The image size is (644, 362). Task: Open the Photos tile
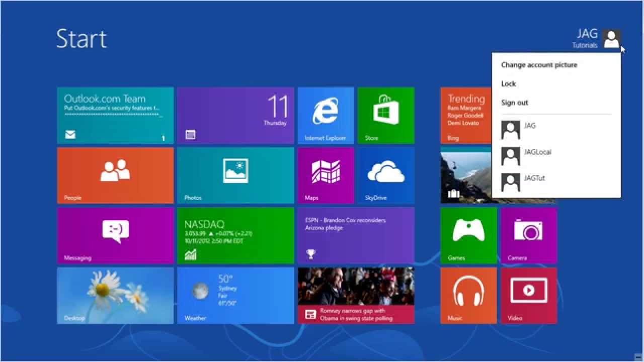pyautogui.click(x=235, y=175)
